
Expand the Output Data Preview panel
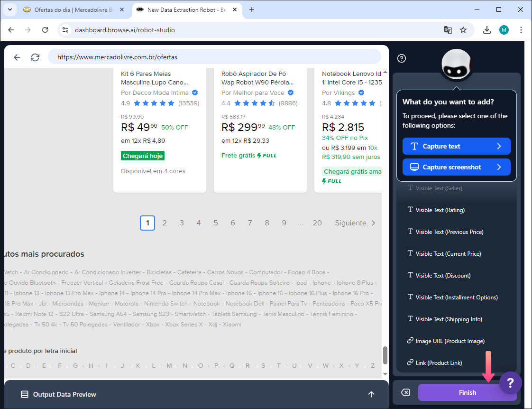point(371,394)
